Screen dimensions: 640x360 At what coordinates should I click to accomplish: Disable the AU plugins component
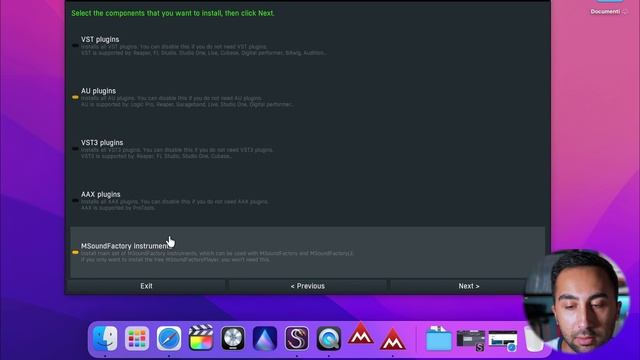[307, 97]
